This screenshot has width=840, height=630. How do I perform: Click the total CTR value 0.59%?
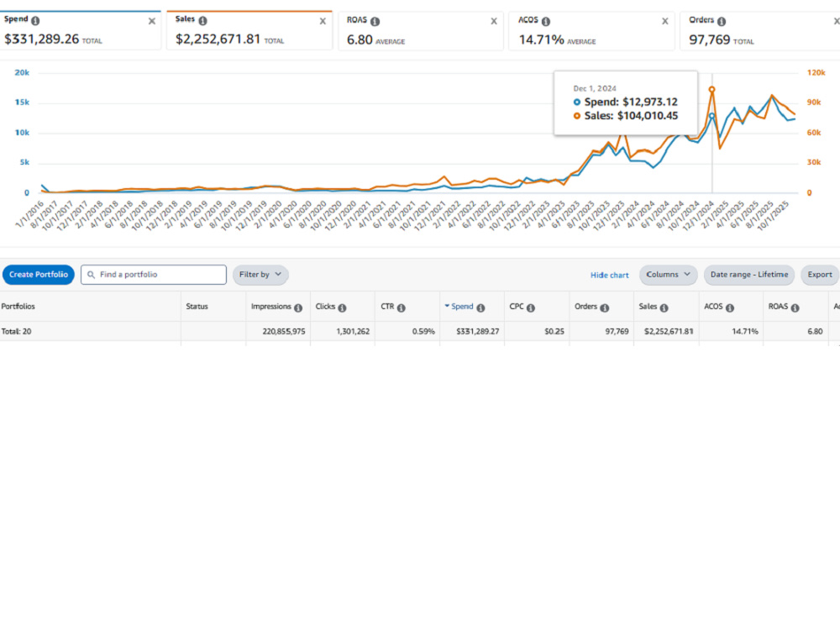(x=423, y=332)
